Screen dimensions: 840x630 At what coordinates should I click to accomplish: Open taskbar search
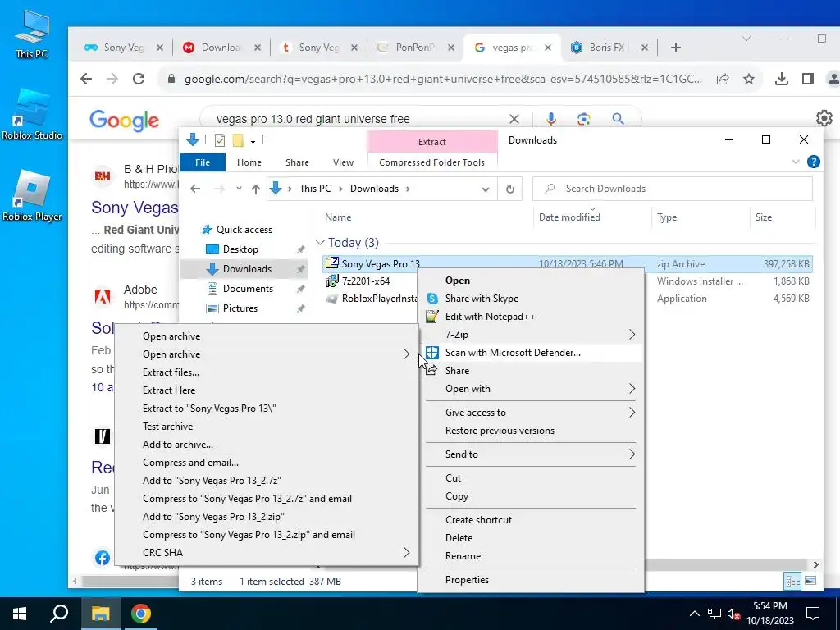(x=59, y=614)
